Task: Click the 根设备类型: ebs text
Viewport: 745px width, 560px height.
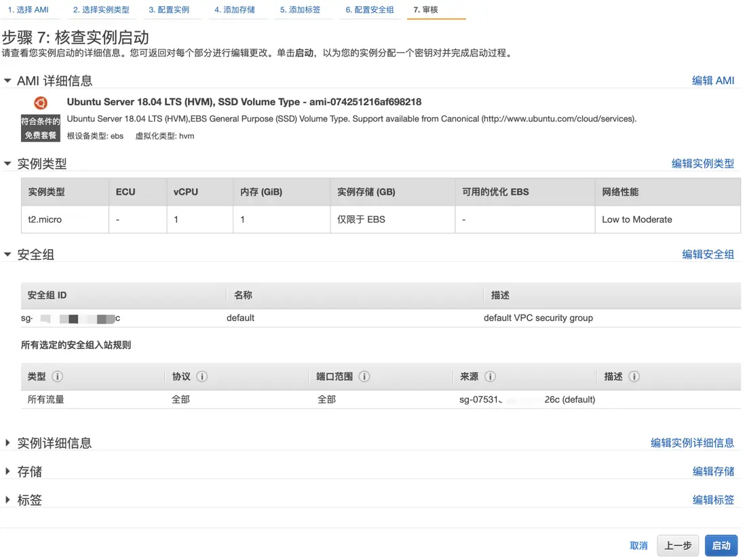Action: coord(95,136)
